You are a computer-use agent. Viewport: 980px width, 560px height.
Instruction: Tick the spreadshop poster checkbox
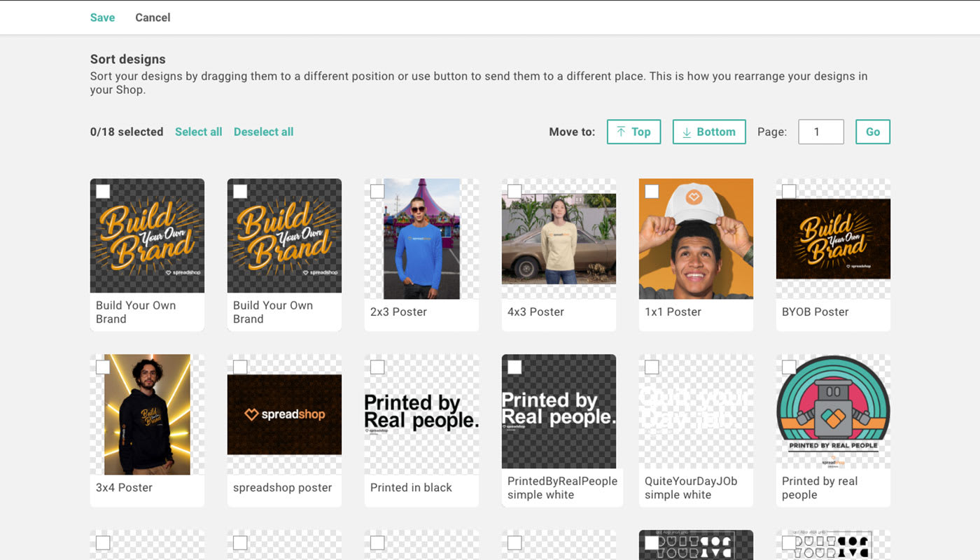coord(240,367)
